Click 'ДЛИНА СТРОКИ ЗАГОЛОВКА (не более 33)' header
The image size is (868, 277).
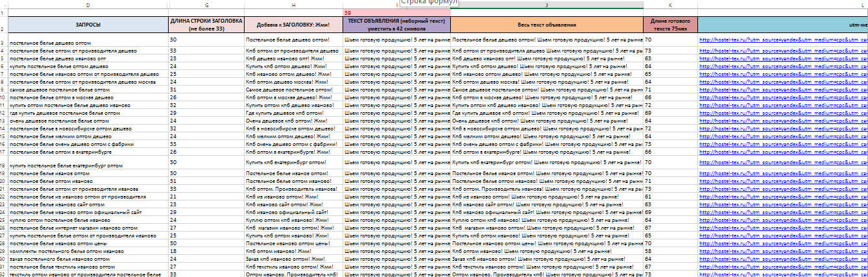pos(206,25)
